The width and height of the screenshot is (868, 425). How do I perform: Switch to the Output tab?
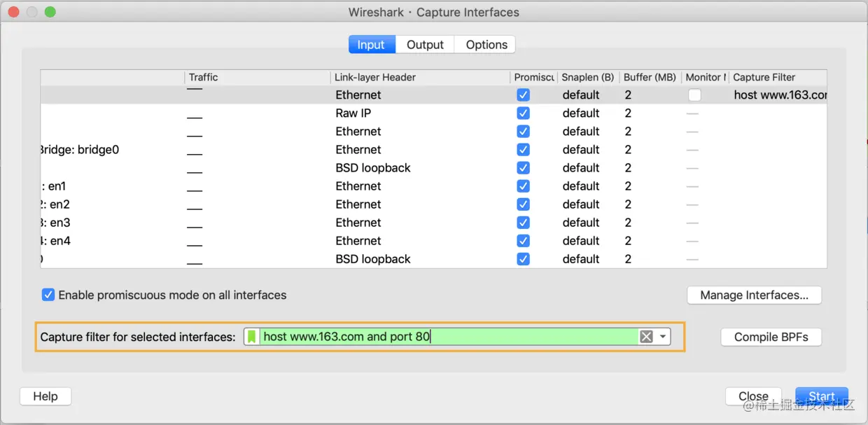click(x=425, y=45)
